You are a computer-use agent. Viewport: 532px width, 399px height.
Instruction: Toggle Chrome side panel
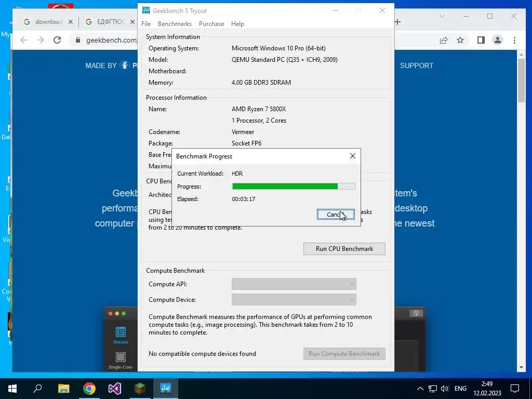481,40
